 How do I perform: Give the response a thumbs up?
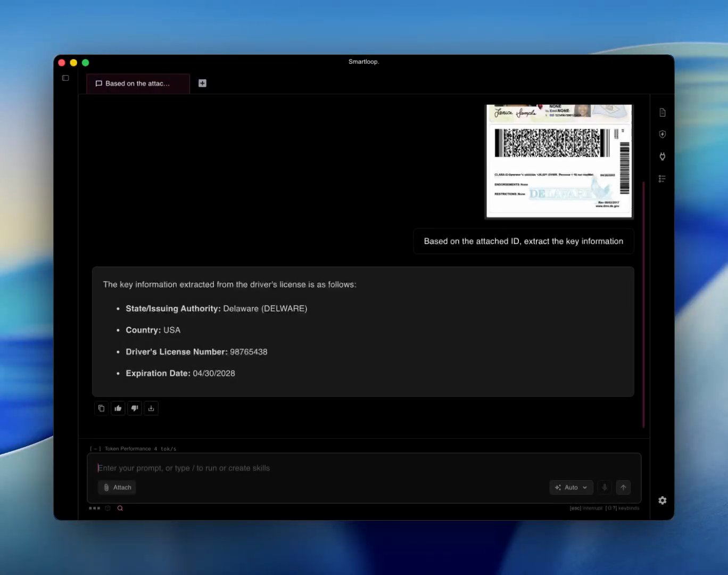(118, 408)
